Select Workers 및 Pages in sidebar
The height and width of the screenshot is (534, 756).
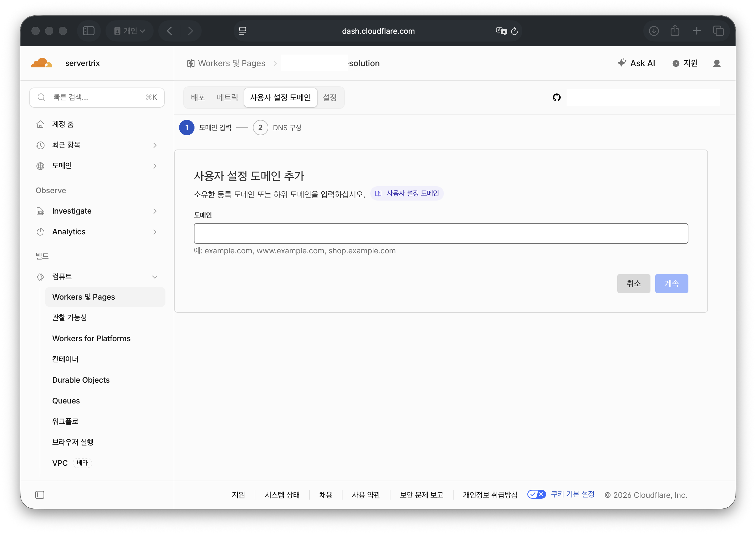(105, 297)
